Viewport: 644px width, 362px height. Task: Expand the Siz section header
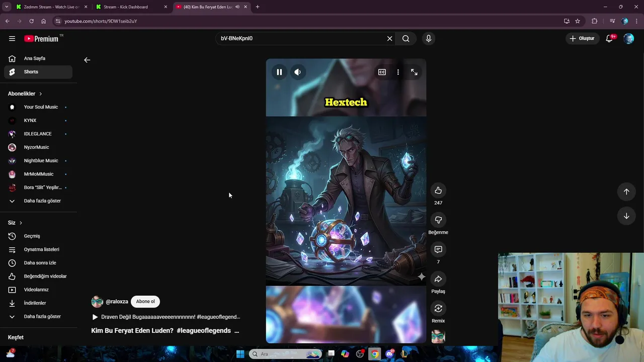(15, 223)
